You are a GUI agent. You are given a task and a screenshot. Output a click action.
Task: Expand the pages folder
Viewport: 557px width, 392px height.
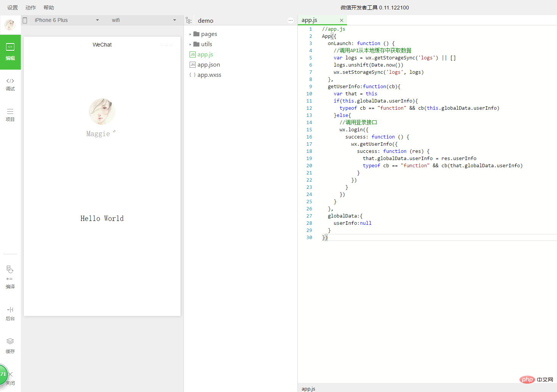click(190, 34)
